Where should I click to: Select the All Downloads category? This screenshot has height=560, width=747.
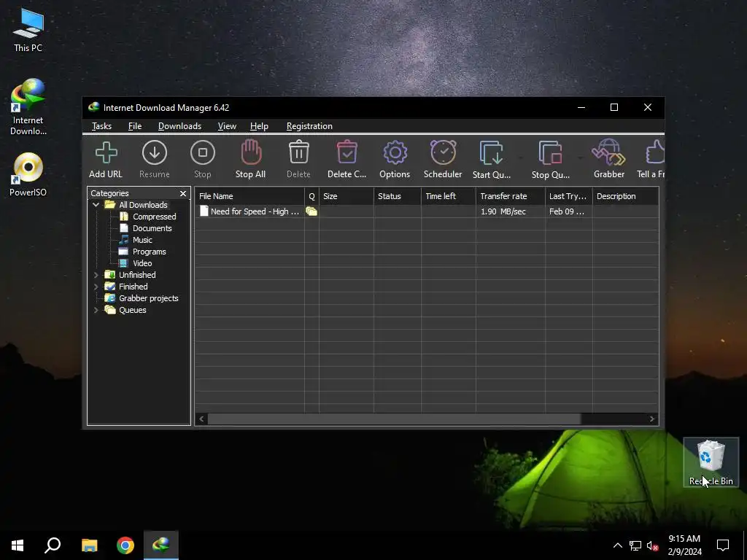click(x=143, y=205)
